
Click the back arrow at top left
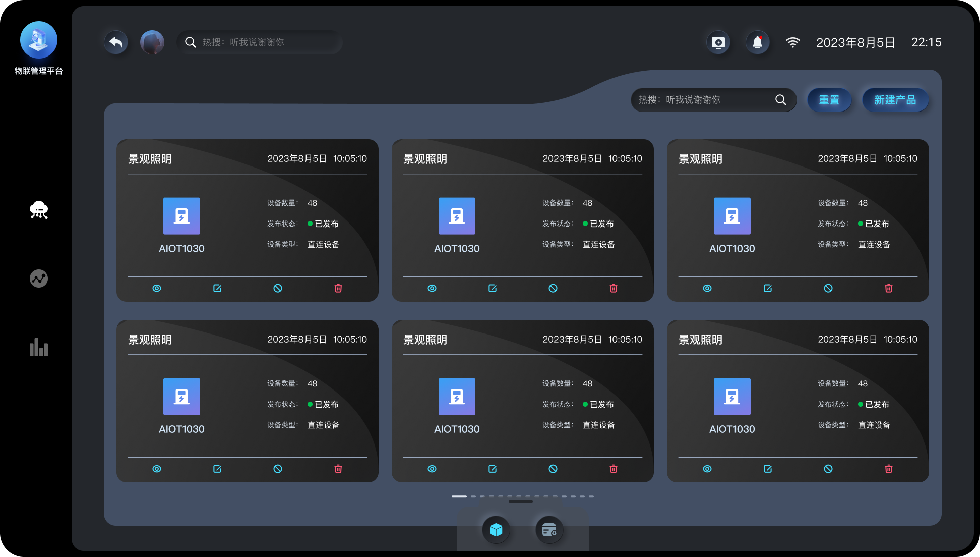115,42
